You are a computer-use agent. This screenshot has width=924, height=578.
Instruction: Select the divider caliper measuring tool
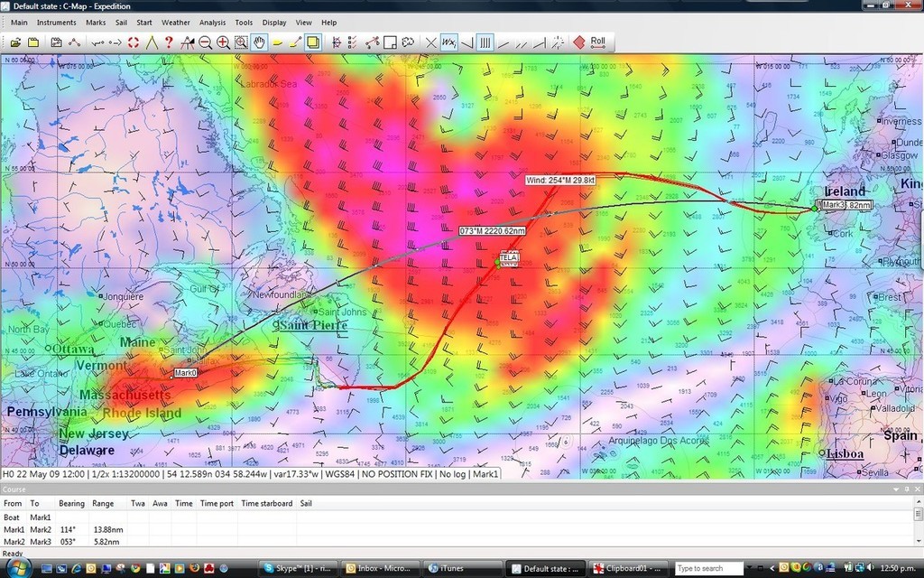pos(152,42)
